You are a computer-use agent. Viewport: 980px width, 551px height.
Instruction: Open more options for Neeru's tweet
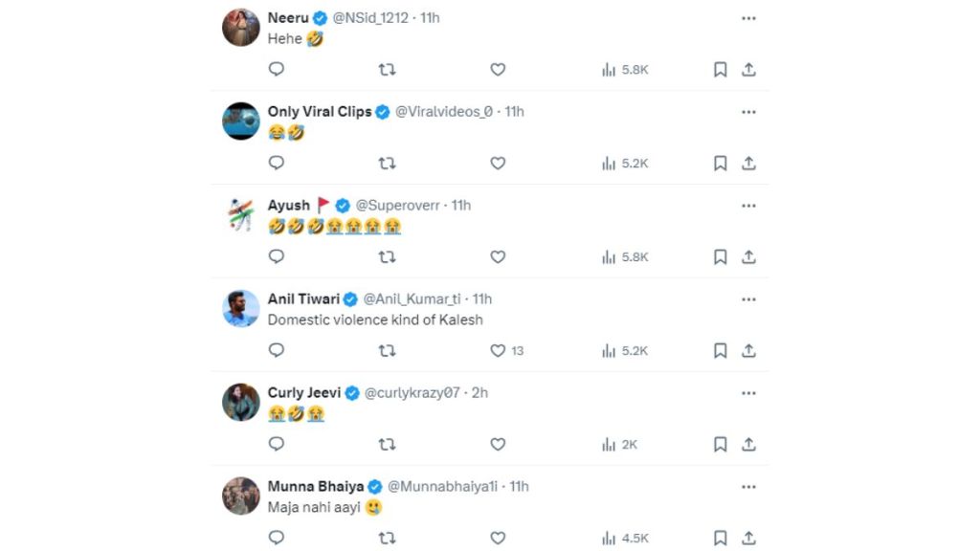748,18
